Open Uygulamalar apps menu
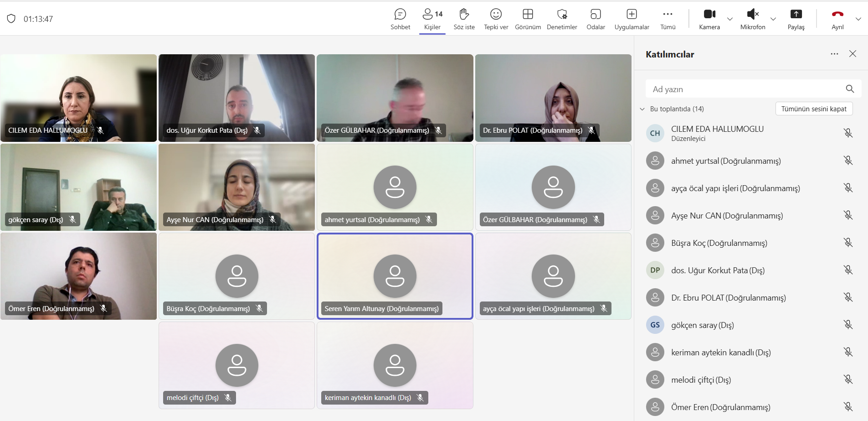The width and height of the screenshot is (868, 421). (x=632, y=19)
